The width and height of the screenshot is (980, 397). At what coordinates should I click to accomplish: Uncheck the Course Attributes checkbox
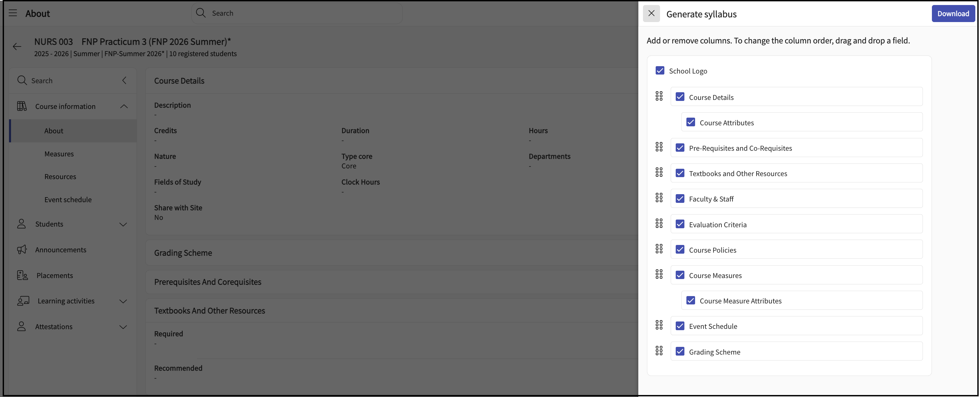click(690, 122)
